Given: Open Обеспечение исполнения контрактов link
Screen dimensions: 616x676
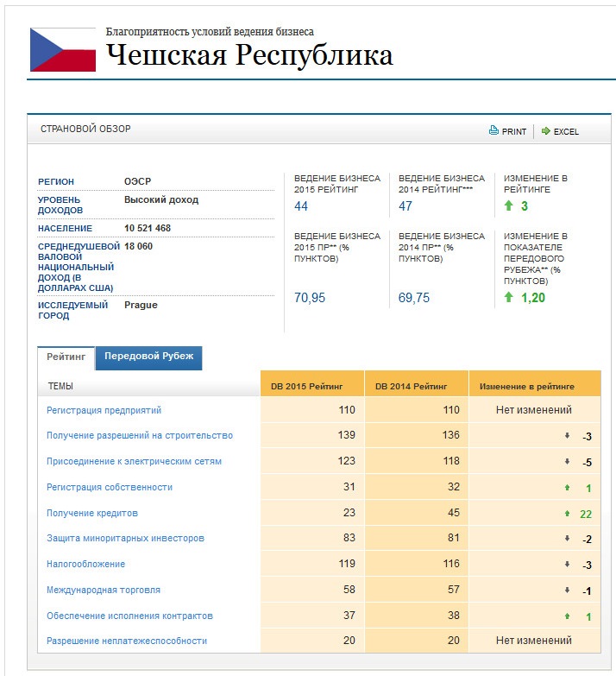Looking at the screenshot, I should coord(129,616).
